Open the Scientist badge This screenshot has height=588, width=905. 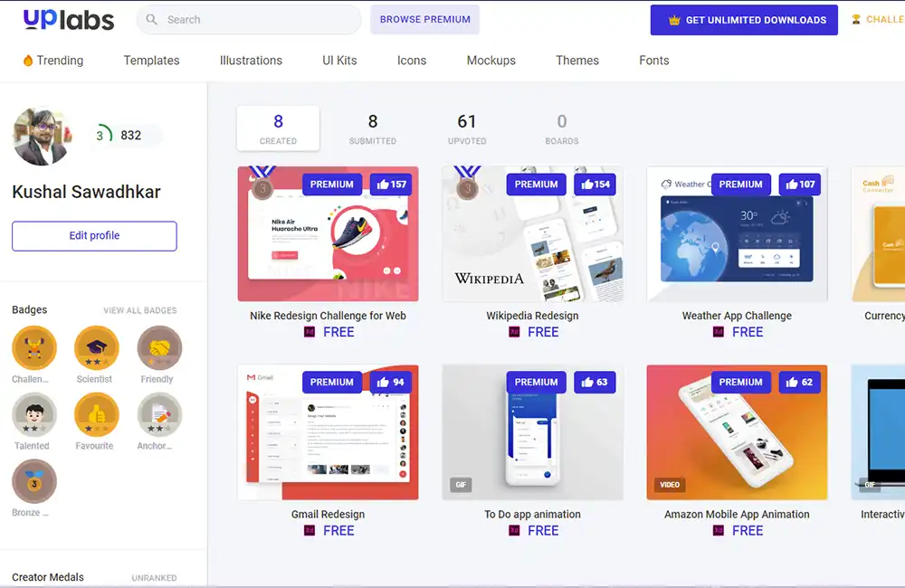(x=97, y=348)
